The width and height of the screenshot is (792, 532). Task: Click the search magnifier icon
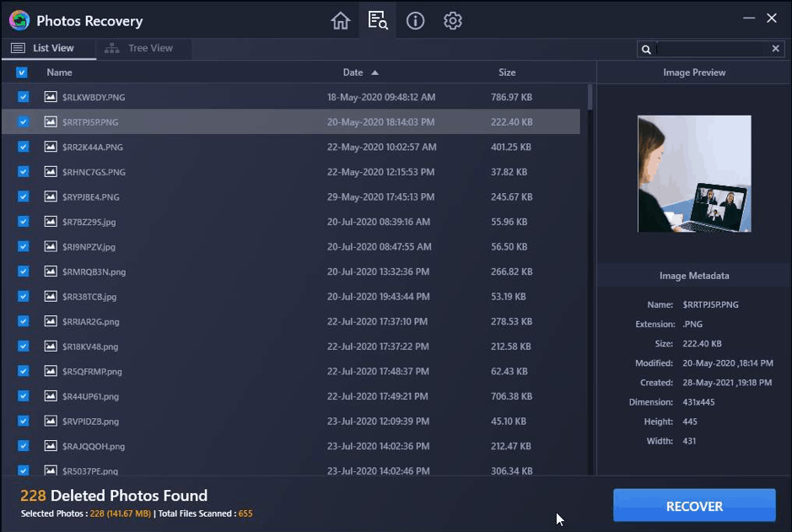(x=644, y=49)
